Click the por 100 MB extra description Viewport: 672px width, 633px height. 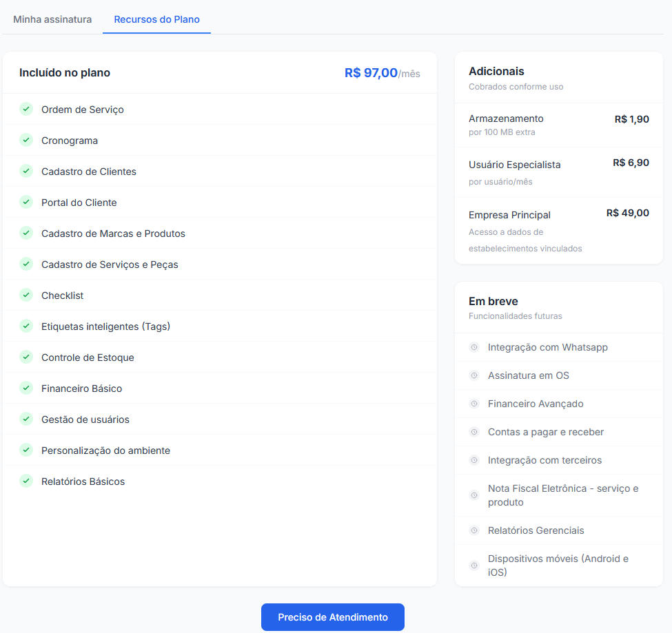pos(502,132)
